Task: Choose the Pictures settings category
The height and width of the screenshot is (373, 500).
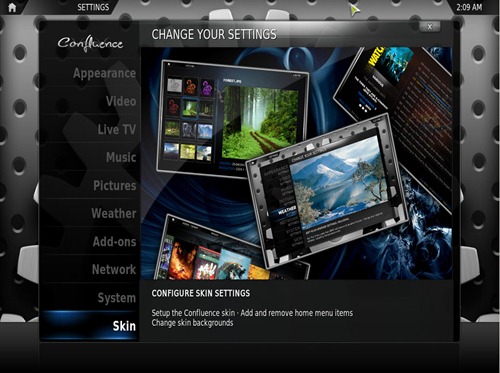Action: click(x=90, y=185)
